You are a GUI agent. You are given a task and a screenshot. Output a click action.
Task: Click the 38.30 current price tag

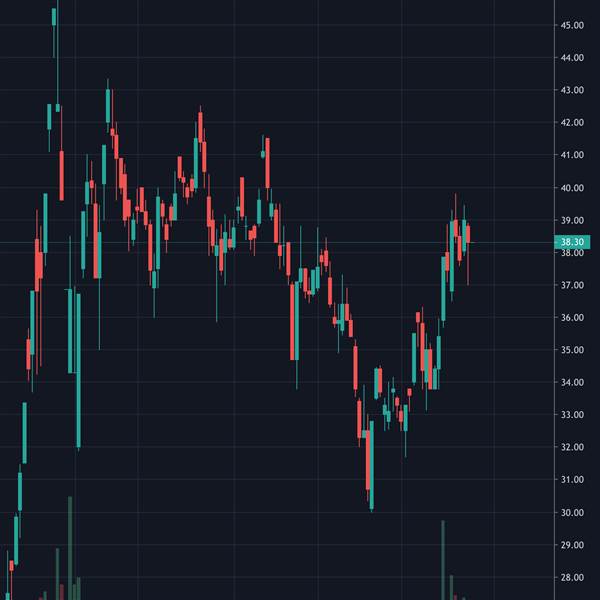coord(572,242)
